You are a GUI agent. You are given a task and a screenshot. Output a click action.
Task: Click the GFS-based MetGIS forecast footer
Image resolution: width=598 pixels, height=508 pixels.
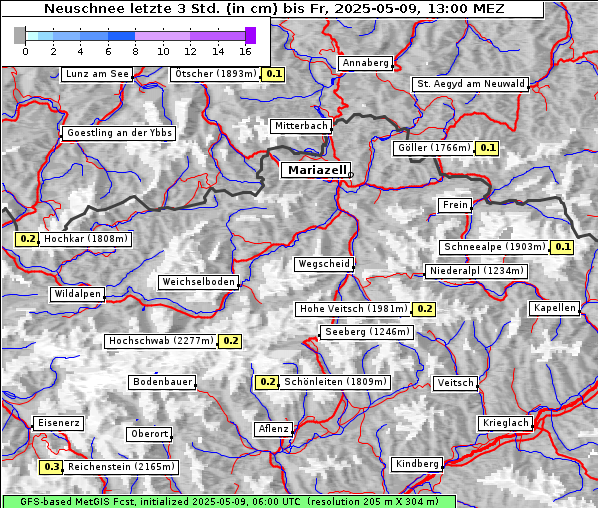click(x=229, y=502)
